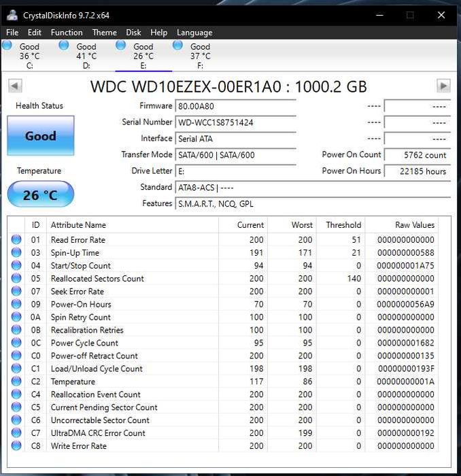
Task: Click the Load/Unload Cycle Count status orb
Action: pos(16,369)
